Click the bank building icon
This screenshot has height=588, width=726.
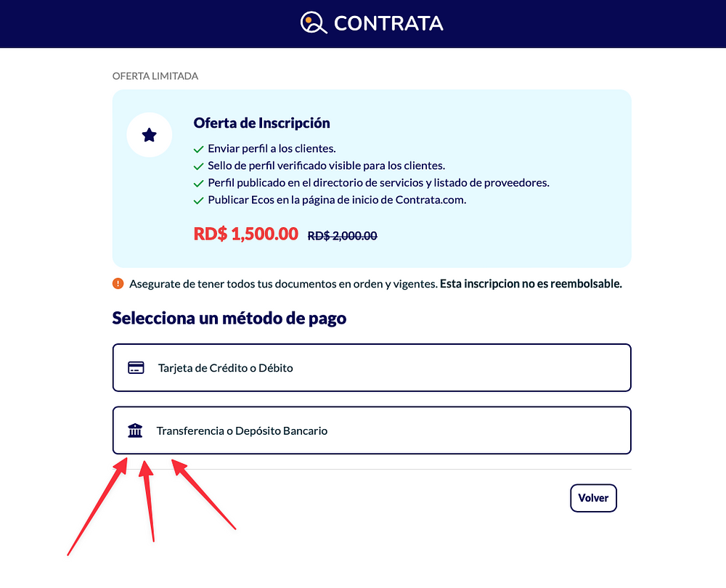[135, 431]
